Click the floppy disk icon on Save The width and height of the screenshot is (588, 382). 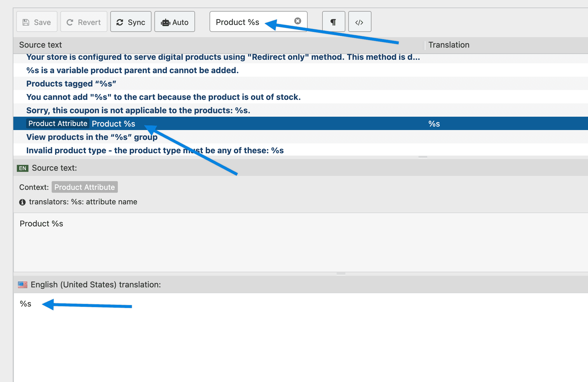(x=26, y=22)
